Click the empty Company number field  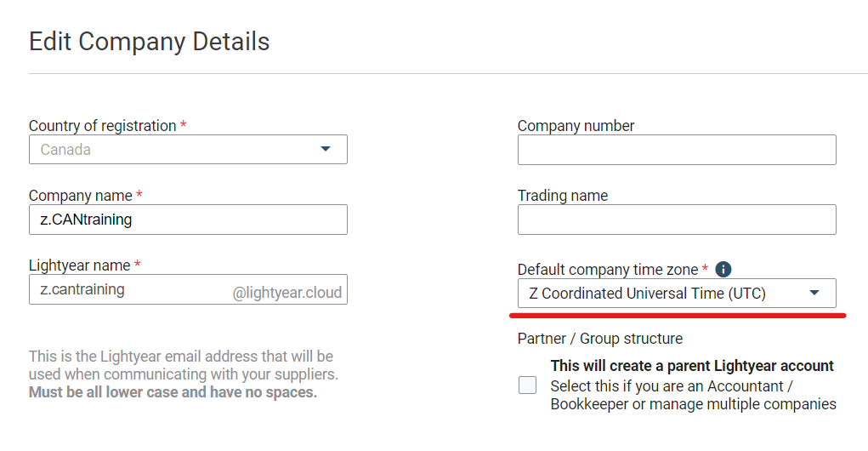[x=677, y=150]
